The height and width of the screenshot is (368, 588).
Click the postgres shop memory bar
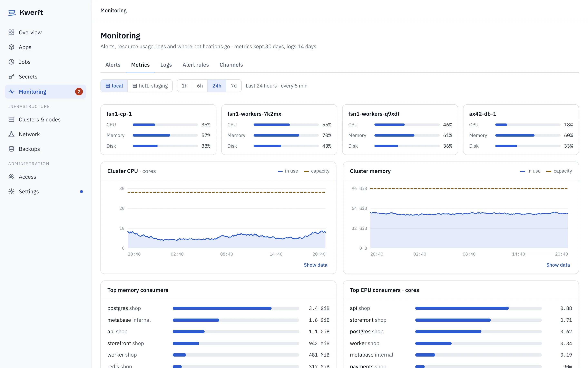[236, 308]
